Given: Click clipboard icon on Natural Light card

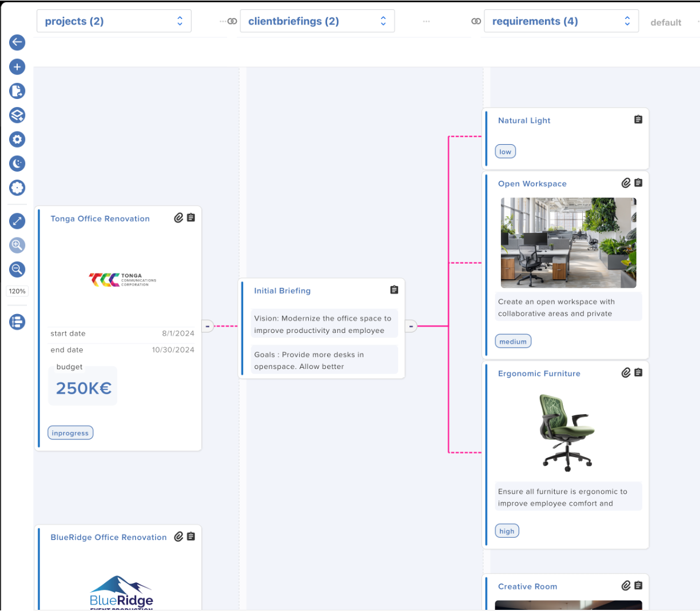Looking at the screenshot, I should pyautogui.click(x=638, y=120).
